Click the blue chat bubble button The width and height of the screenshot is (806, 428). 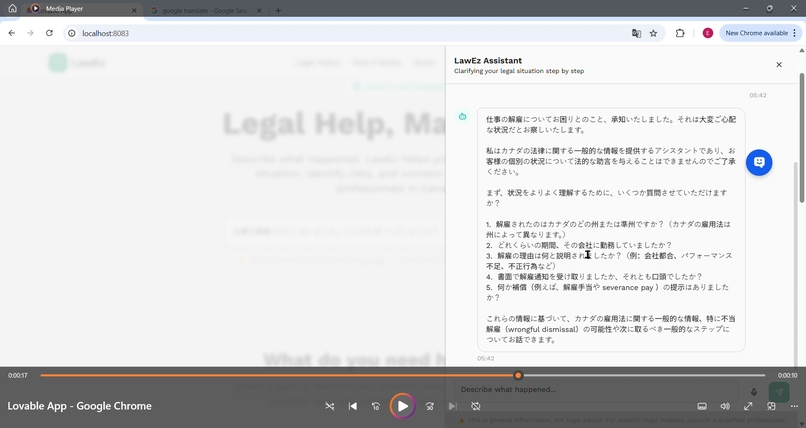tap(759, 162)
